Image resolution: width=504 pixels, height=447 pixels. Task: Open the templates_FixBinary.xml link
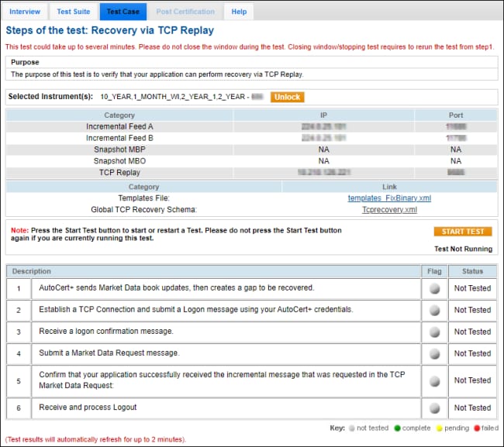[x=389, y=198]
